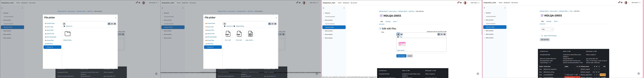Switch to icon view in File picker showing mdlqa-testing folder

click(109, 24)
